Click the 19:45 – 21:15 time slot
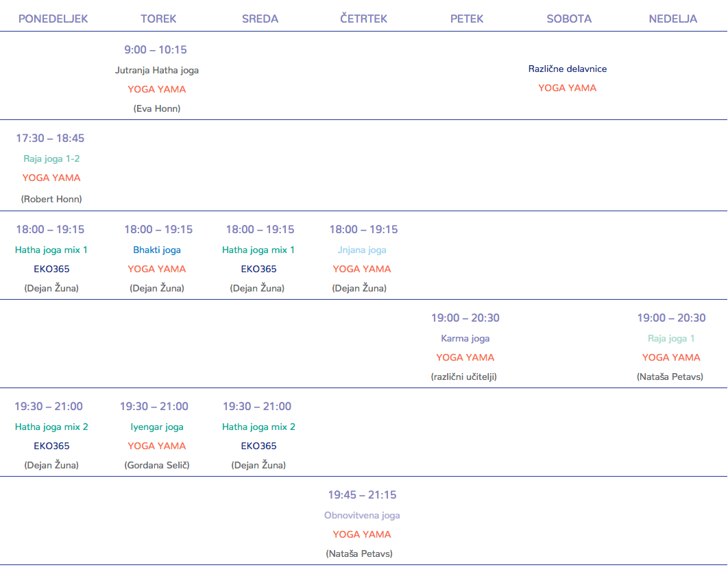Viewport: 728px width, 572px height. pos(362,495)
